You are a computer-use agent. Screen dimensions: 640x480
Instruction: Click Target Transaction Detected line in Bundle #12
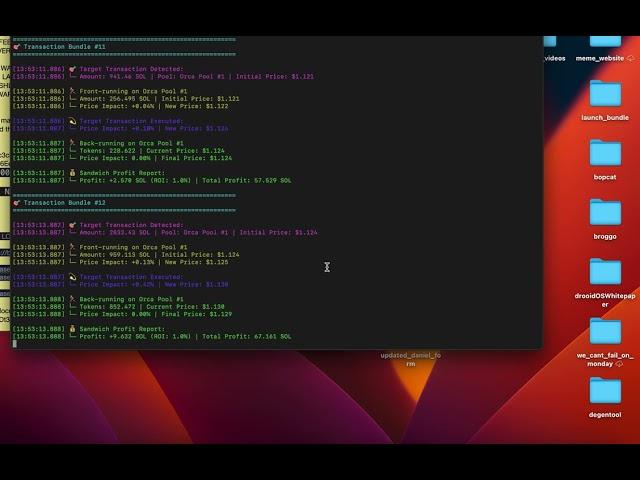pyautogui.click(x=98, y=225)
